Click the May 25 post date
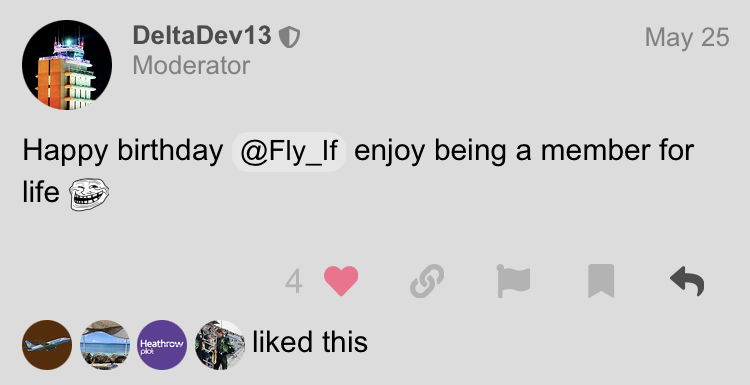 point(687,37)
